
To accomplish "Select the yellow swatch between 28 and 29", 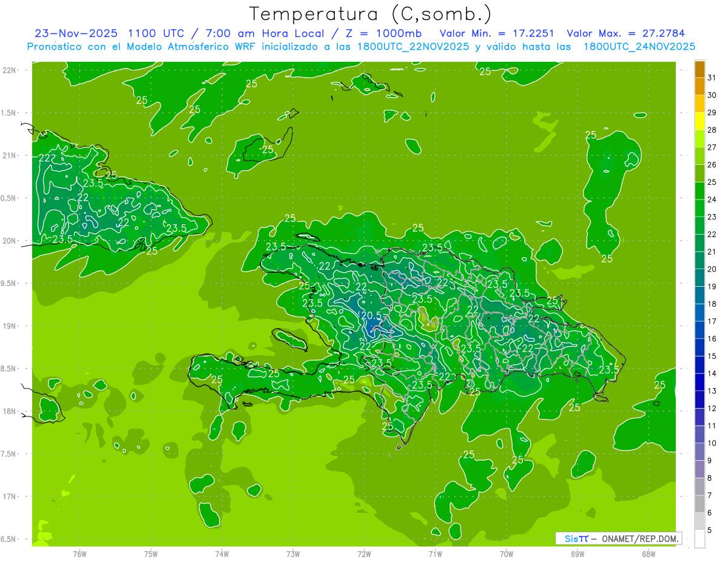I will pos(699,121).
